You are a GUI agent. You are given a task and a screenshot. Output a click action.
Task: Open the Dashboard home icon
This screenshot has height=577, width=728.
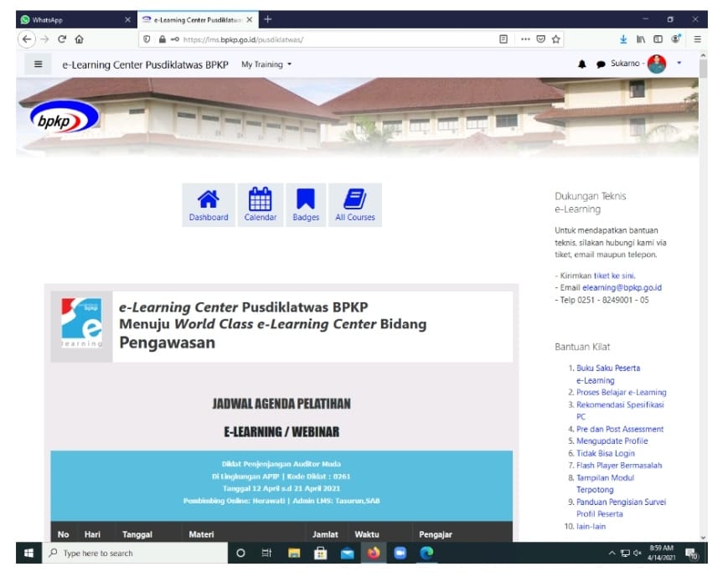click(208, 200)
